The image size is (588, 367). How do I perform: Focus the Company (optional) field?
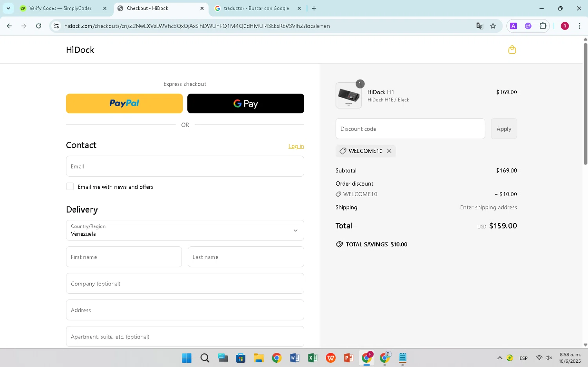185,283
